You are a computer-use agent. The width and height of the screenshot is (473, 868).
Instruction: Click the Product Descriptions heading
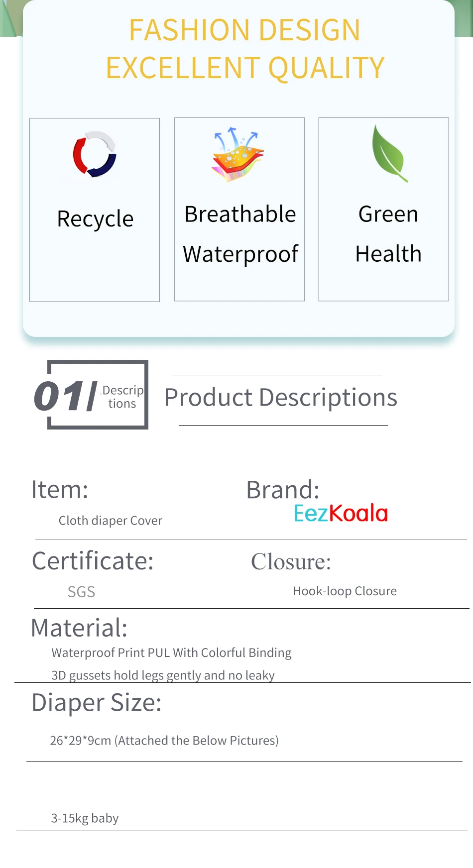[281, 398]
